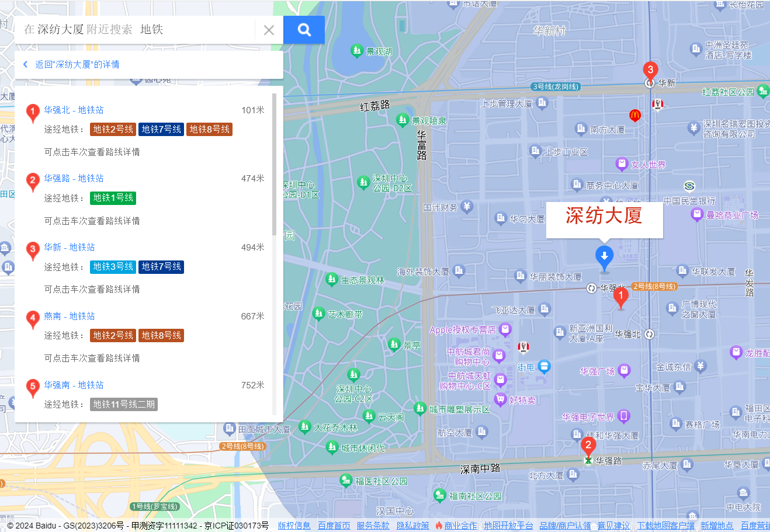The image size is (770, 532).
Task: Click the search field containing 地铁
Action: pyautogui.click(x=134, y=30)
